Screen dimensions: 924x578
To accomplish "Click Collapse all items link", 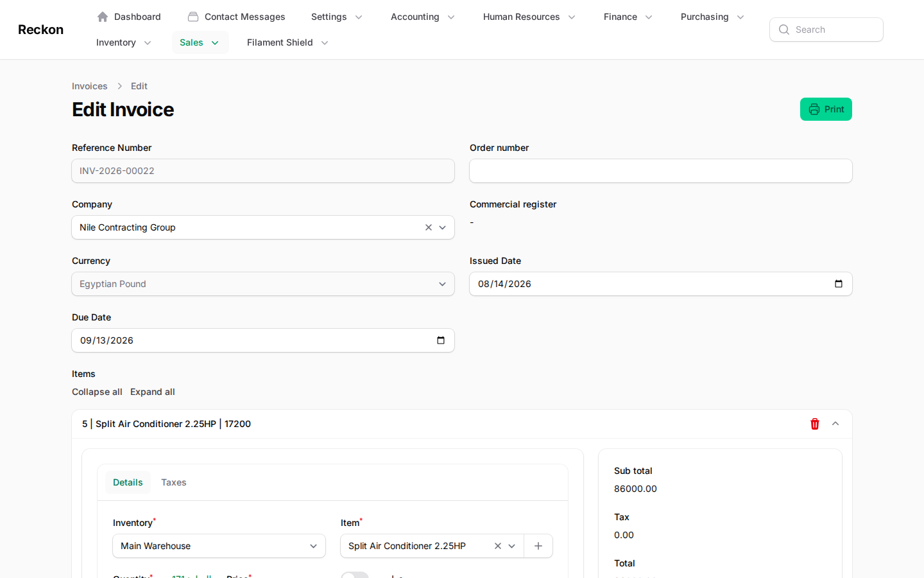I will (x=97, y=392).
